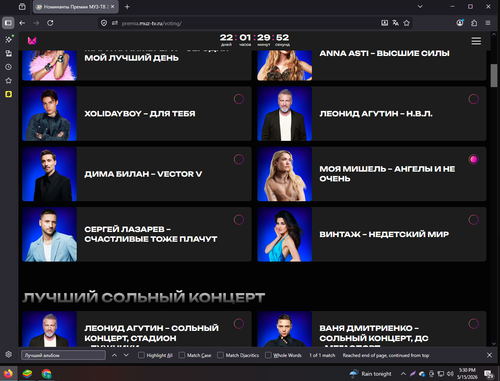Jump to previous find match arrow
Image resolution: width=500 pixels, height=381 pixels.
114,355
